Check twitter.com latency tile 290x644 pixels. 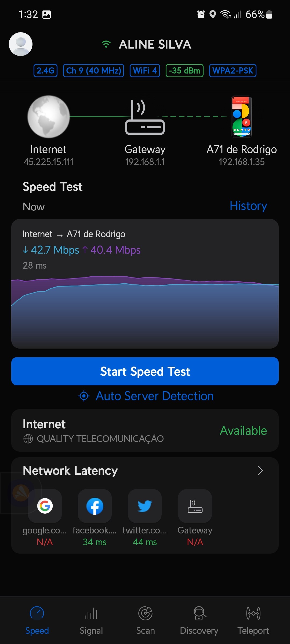(x=145, y=506)
